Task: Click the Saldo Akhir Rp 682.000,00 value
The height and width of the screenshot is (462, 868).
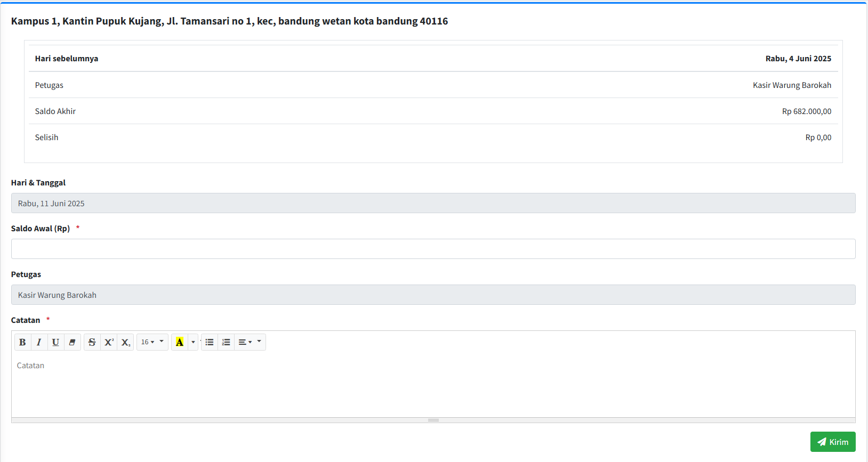Action: 806,111
